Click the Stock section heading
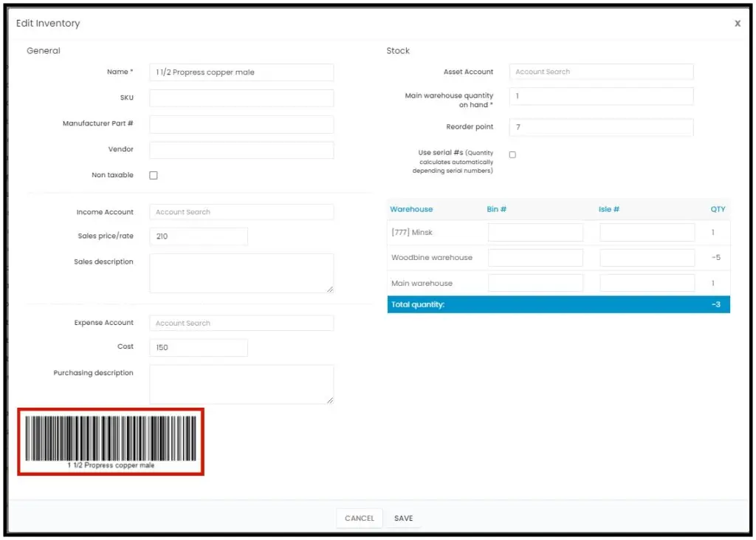This screenshot has height=540, width=756. click(398, 51)
